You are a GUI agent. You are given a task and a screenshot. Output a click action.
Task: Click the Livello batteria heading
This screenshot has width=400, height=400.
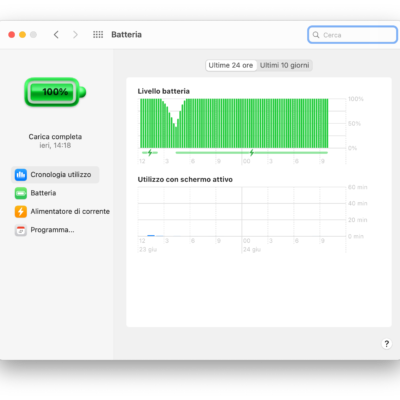(164, 91)
